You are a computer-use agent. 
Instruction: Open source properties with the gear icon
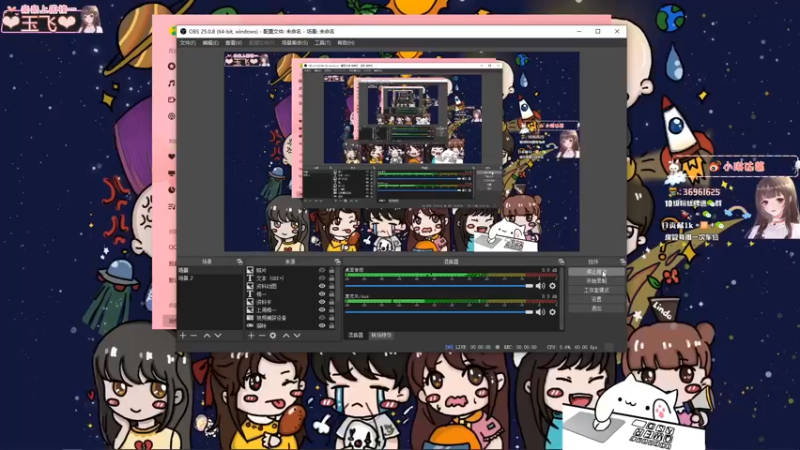tap(273, 336)
